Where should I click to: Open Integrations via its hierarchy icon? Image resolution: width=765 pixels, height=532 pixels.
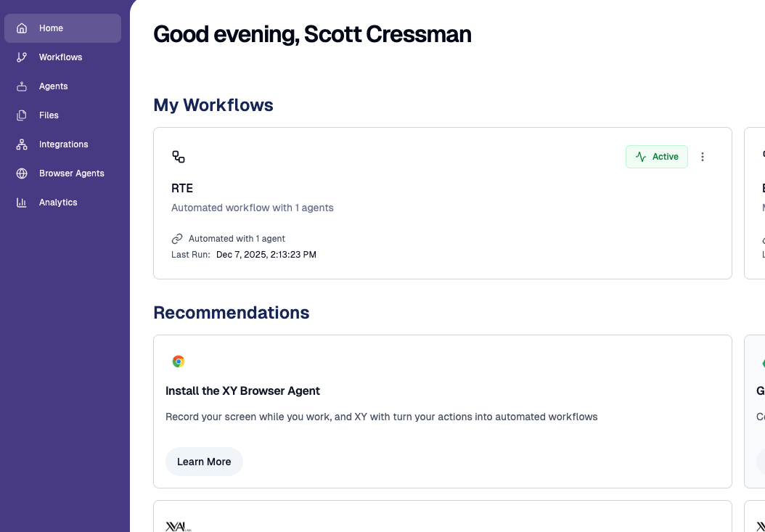[x=20, y=144]
